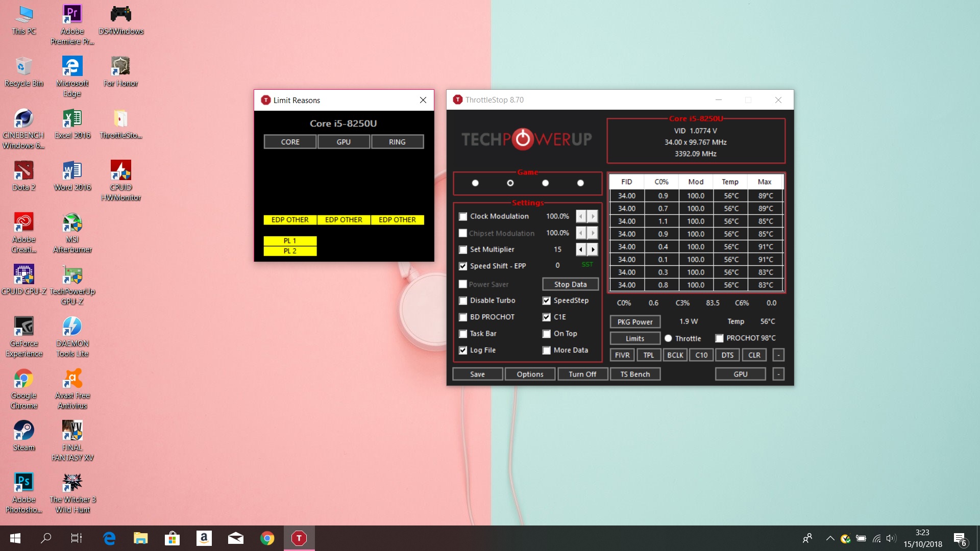Click the ThrottleStop icon in the taskbar
Screen dimensions: 980x551
299,538
